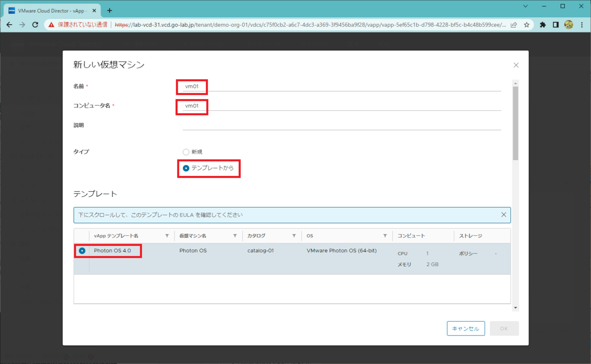This screenshot has width=591, height=364.
Task: Click the Photon OS virtual machine cell
Action: 193,251
